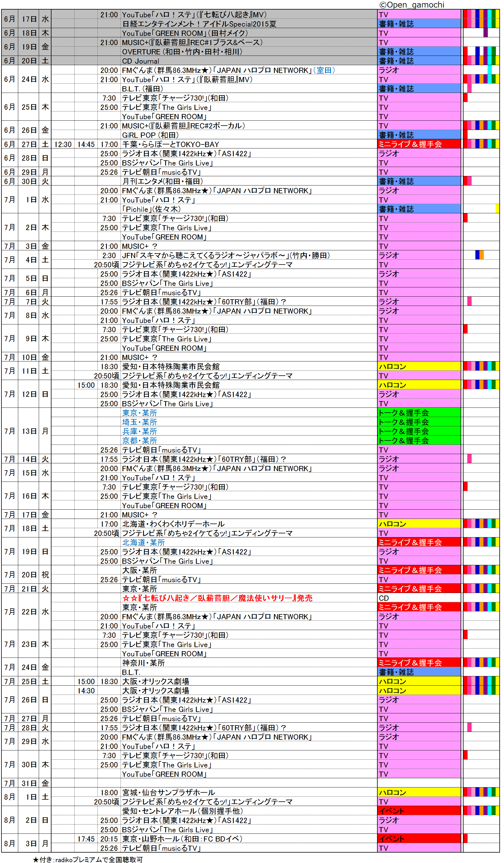
Task: Click the red イベント cell on 8月3日
Action: click(x=420, y=839)
